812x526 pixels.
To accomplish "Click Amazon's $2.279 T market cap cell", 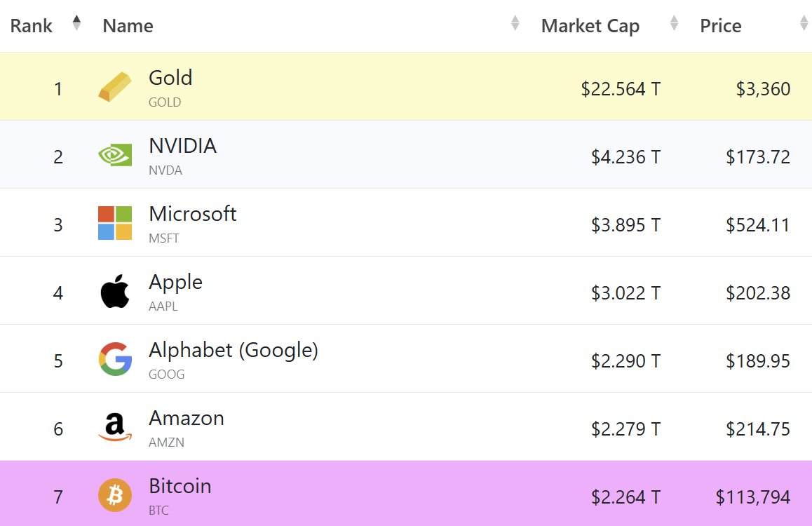I will (x=625, y=429).
